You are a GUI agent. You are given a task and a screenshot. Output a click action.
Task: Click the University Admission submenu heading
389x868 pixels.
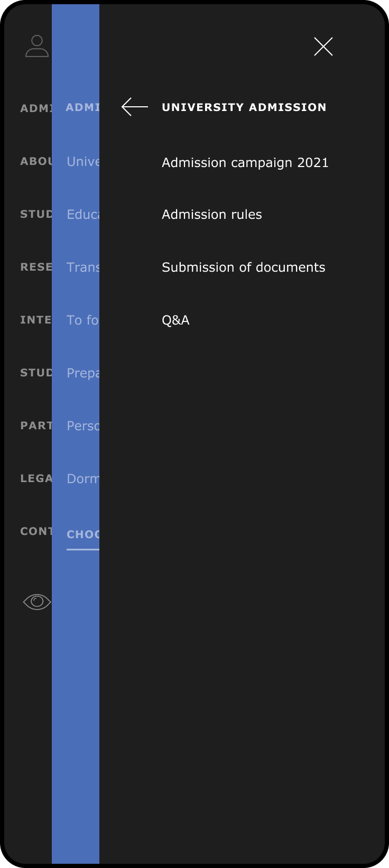[244, 107]
